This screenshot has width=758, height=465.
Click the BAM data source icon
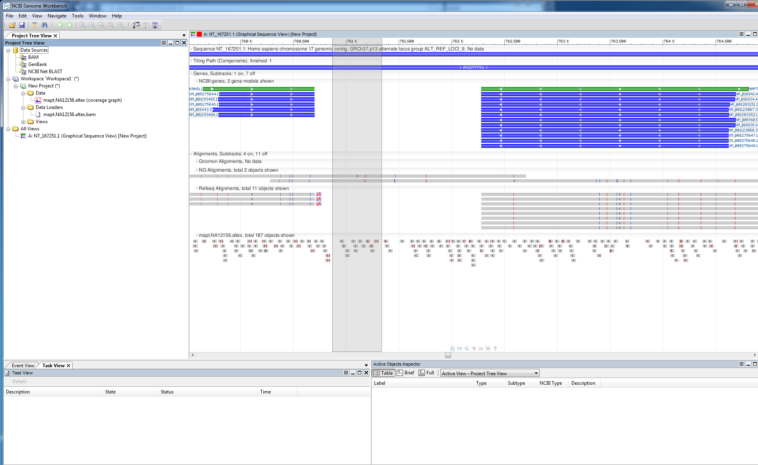[23, 57]
